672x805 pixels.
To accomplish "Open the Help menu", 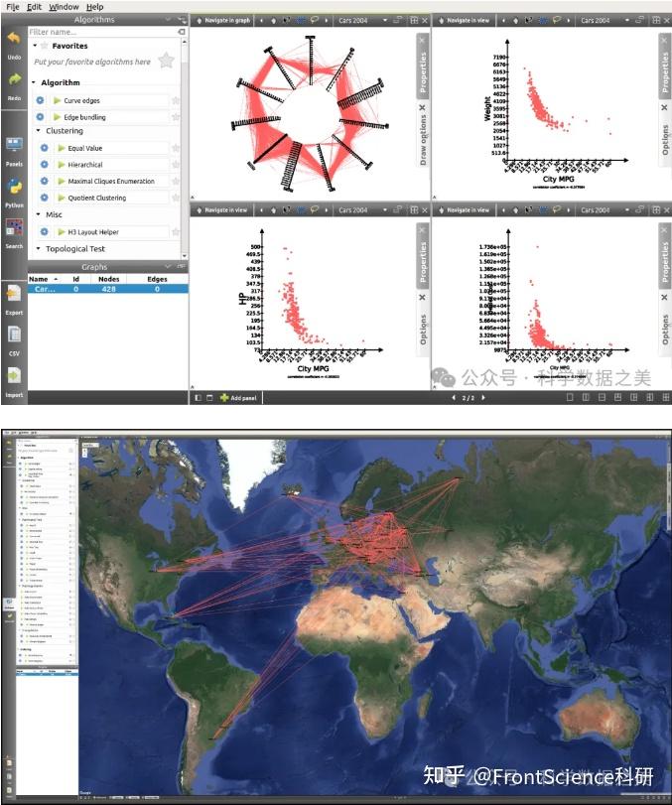I will (x=94, y=7).
